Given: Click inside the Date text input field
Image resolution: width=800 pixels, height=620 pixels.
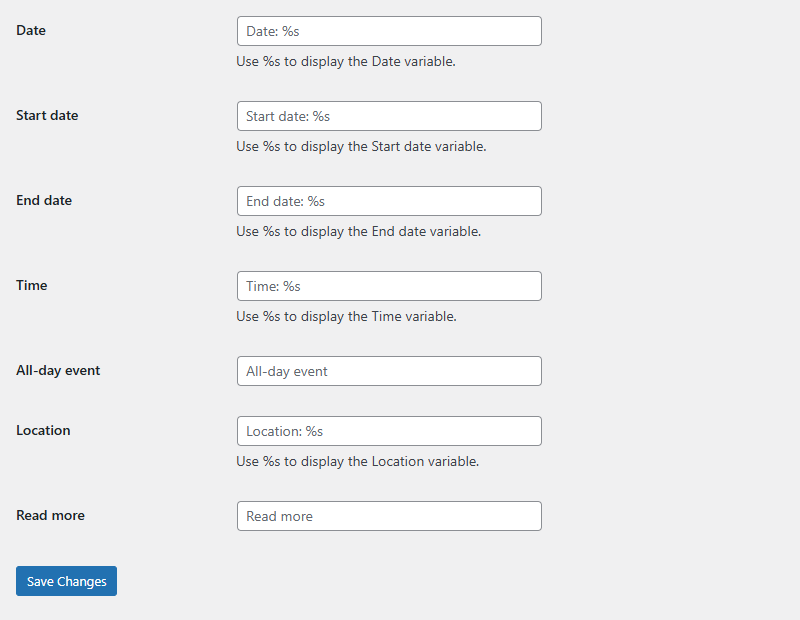Looking at the screenshot, I should [388, 31].
